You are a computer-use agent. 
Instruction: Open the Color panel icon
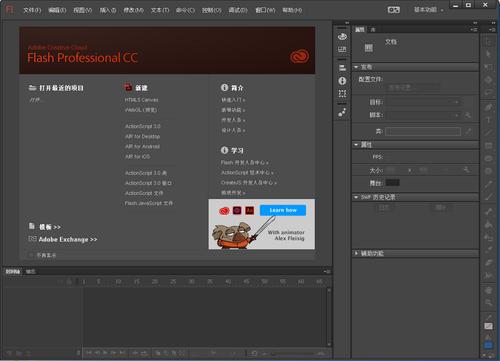342,36
